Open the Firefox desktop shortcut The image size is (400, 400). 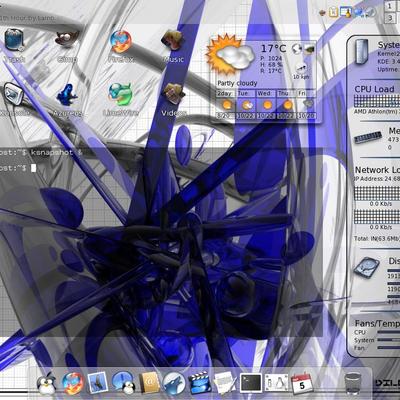[x=121, y=41]
